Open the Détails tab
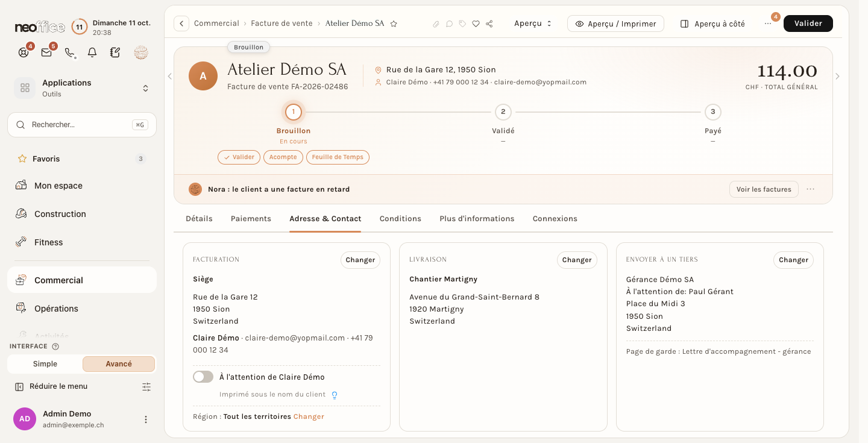868x443 pixels. tap(199, 219)
